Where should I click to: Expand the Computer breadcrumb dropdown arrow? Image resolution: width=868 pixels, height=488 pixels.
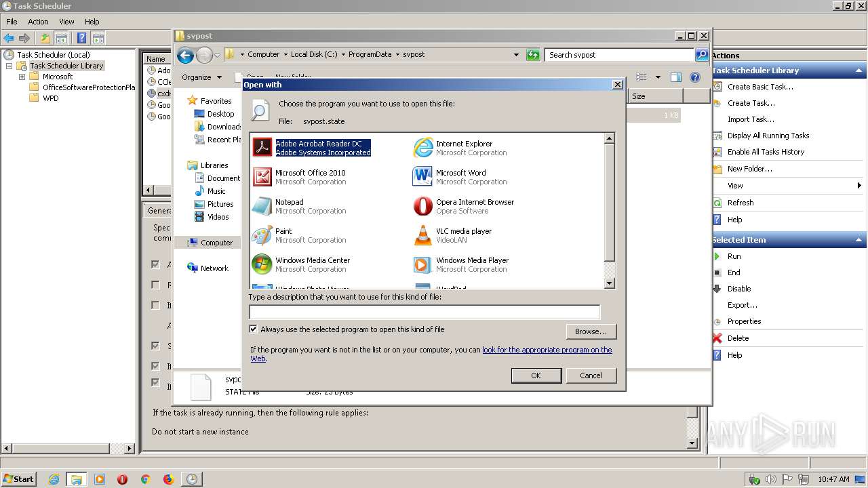coord(285,55)
